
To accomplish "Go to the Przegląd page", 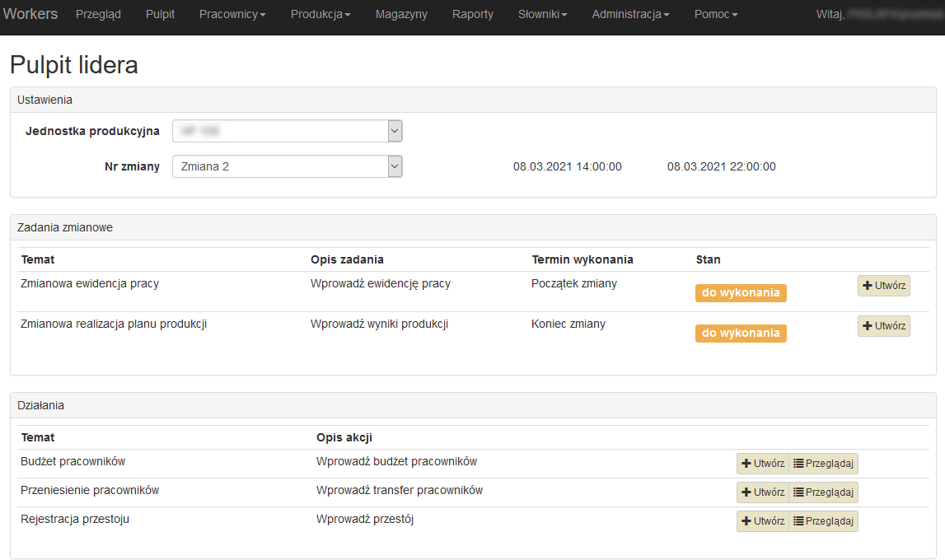I will click(98, 14).
